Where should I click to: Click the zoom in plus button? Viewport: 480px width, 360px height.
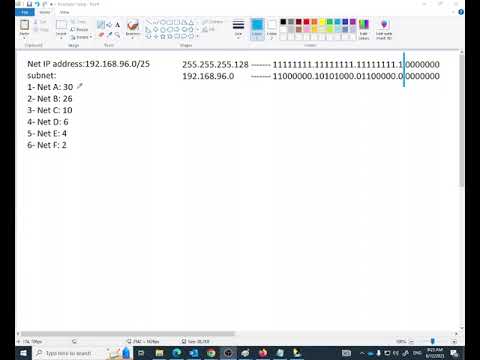click(454, 342)
